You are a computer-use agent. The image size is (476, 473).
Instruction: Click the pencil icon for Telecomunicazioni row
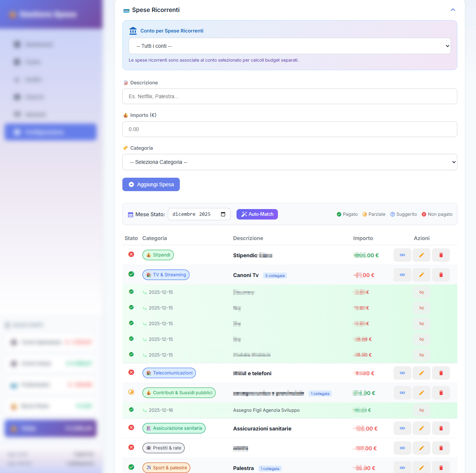(422, 373)
